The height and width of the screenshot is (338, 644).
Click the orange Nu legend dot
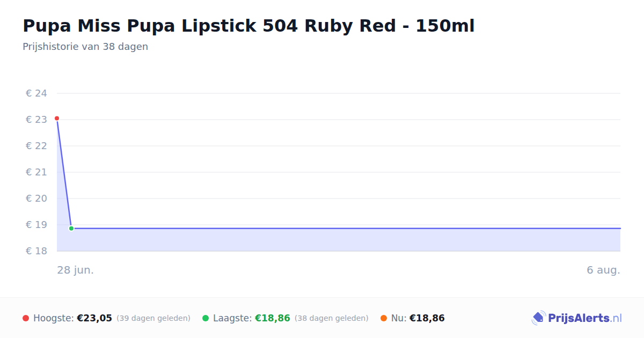tap(384, 318)
